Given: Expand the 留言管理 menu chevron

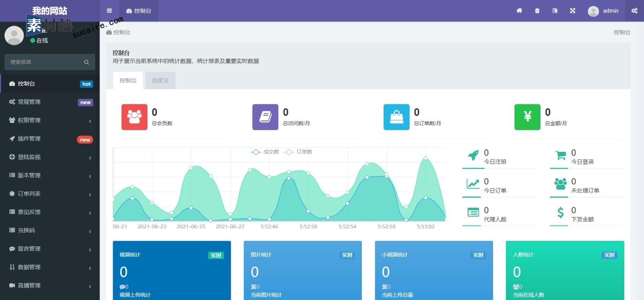Looking at the screenshot, I should click(x=90, y=250).
